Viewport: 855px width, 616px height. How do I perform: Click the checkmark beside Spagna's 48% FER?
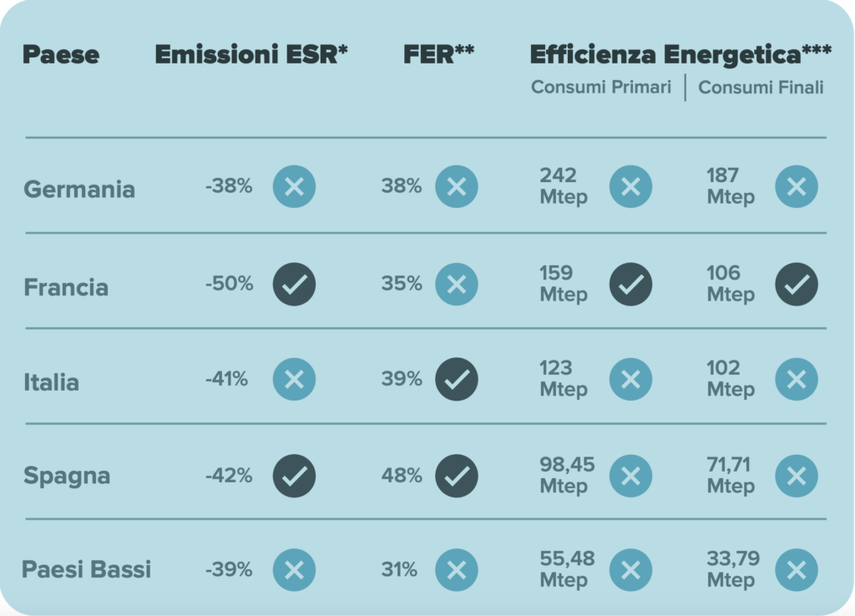click(x=457, y=476)
